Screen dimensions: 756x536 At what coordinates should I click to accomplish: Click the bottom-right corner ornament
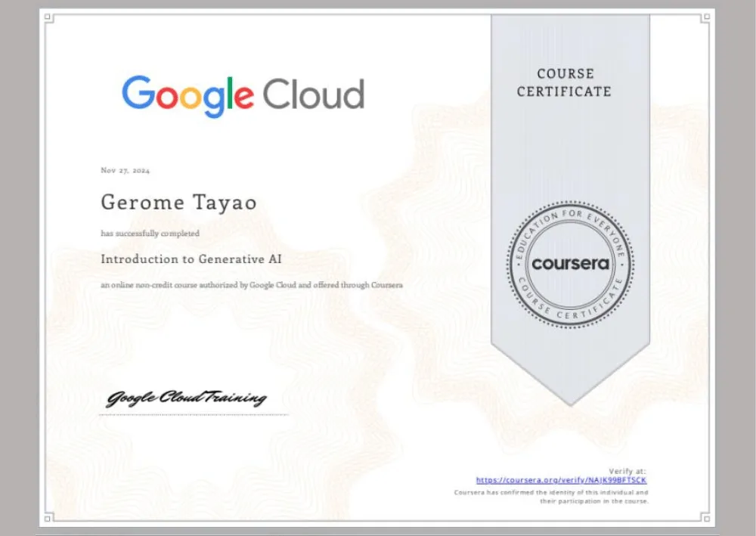click(x=705, y=517)
